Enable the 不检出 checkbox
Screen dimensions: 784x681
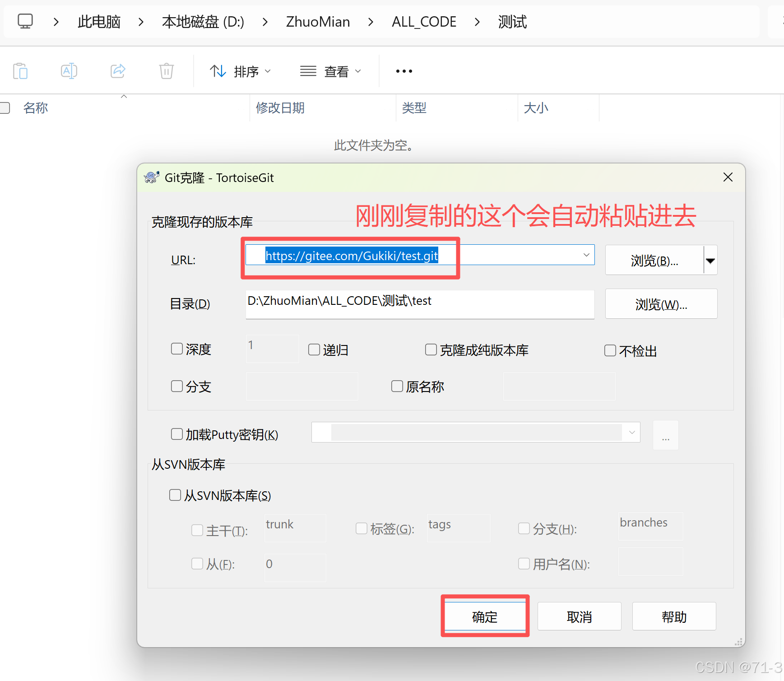pos(610,350)
